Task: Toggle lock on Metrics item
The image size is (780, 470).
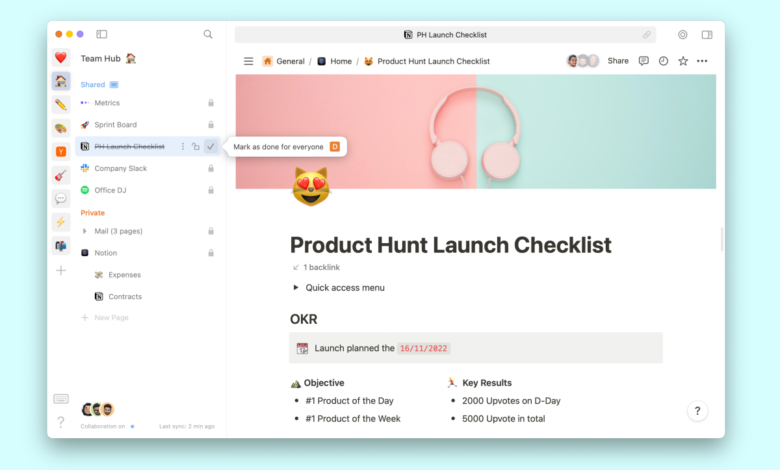Action: pos(211,103)
